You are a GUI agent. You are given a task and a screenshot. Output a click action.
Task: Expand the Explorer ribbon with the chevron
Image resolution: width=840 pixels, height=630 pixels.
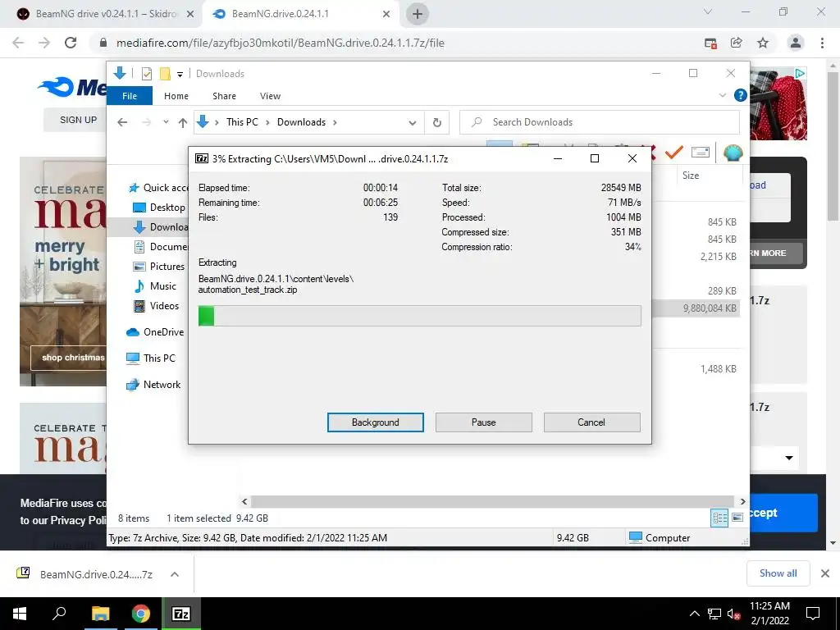(x=722, y=95)
